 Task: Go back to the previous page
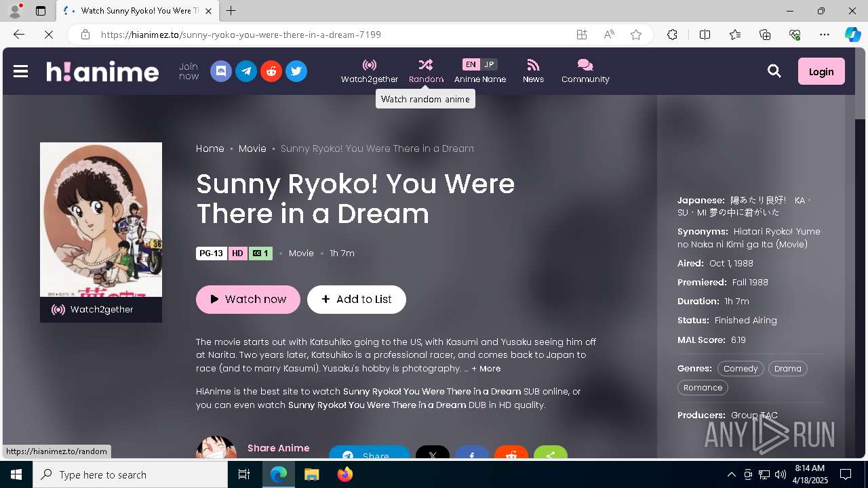[x=19, y=35]
